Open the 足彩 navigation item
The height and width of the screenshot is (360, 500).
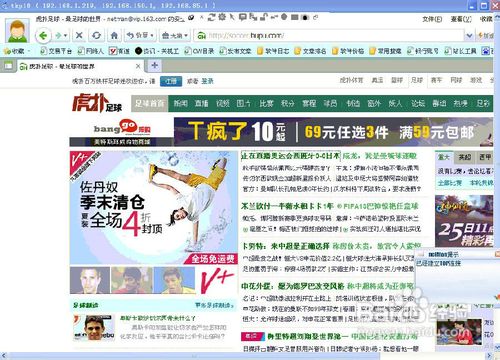483,103
